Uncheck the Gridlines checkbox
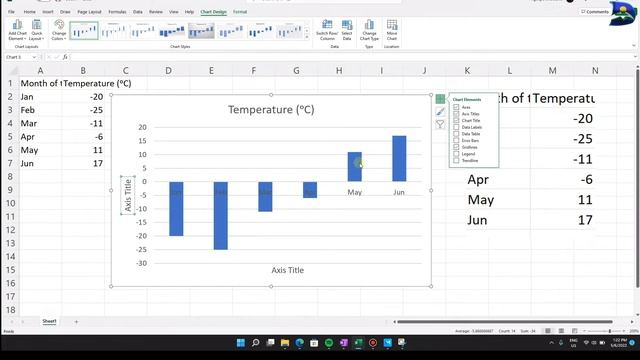Image resolution: width=640 pixels, height=360 pixels. point(456,147)
